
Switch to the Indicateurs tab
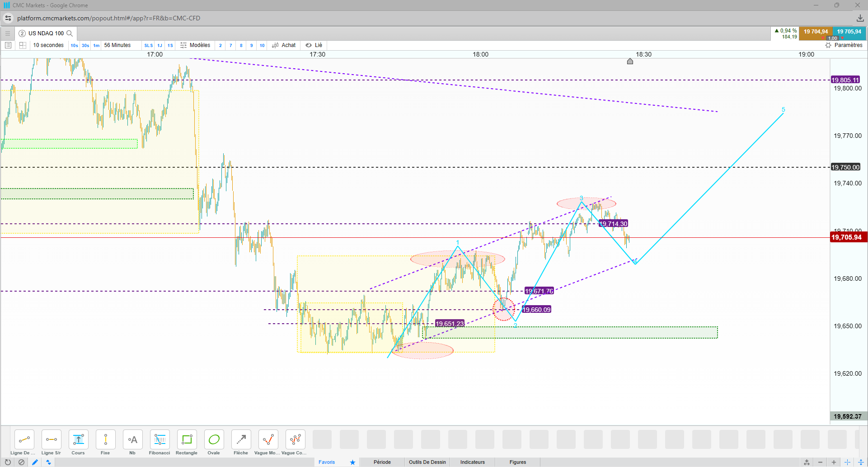[x=472, y=462]
